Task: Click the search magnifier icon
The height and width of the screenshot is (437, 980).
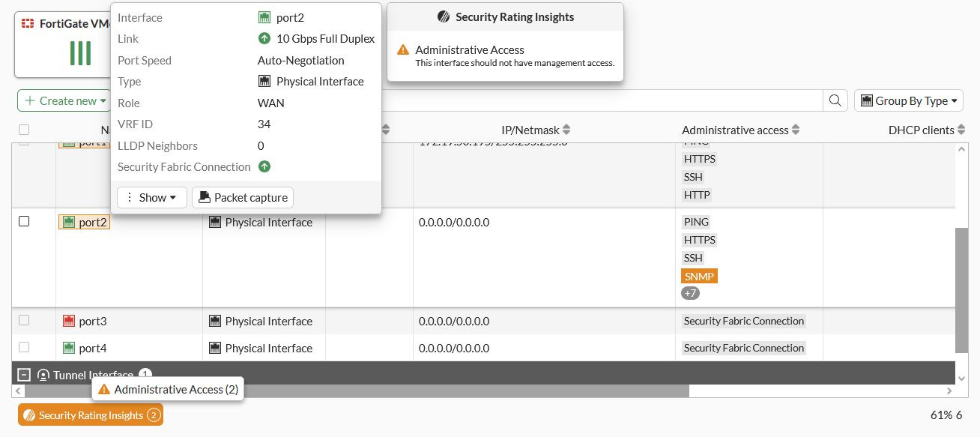Action: click(834, 100)
